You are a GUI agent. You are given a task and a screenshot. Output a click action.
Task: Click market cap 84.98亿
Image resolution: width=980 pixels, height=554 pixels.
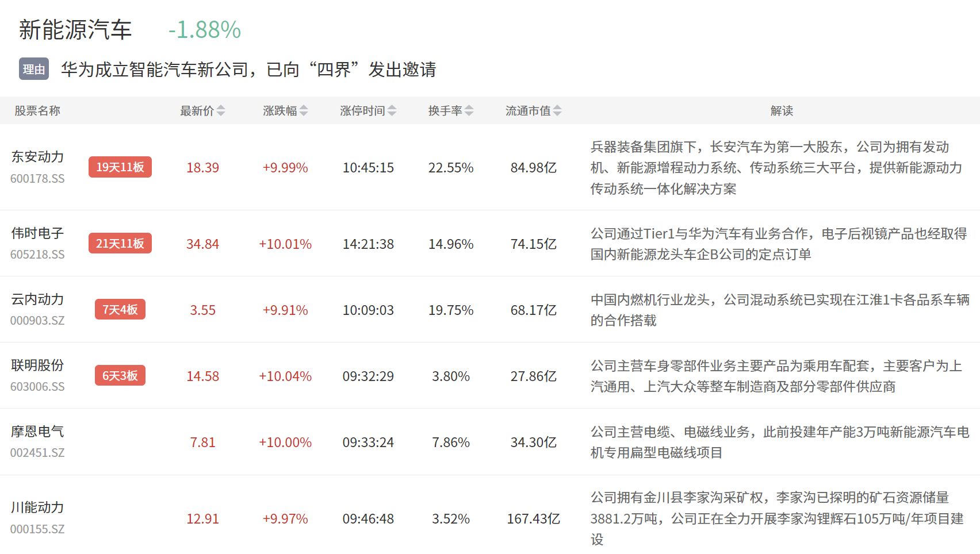534,168
